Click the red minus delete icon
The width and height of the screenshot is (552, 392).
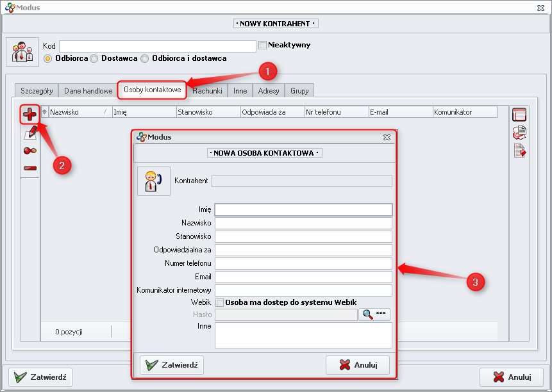point(29,168)
